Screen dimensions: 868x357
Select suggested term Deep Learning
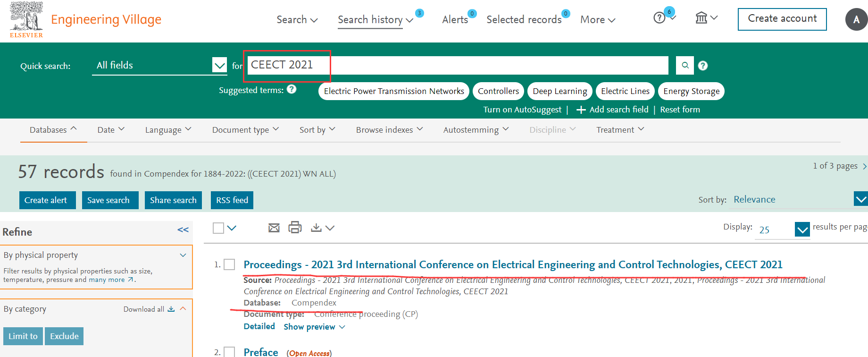[x=560, y=91]
